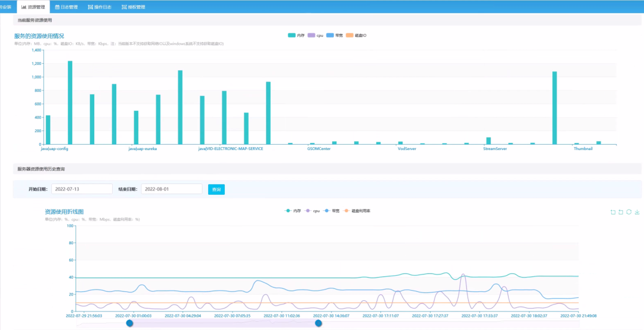Image resolution: width=644 pixels, height=330 pixels.
Task: Click the data zoom icon in line chart toolbox
Action: click(x=613, y=211)
